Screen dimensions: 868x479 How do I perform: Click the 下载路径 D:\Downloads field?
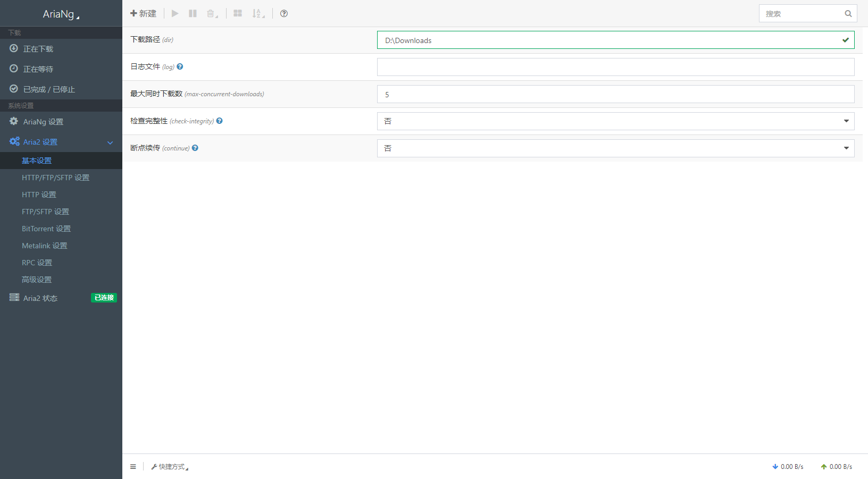click(x=616, y=40)
